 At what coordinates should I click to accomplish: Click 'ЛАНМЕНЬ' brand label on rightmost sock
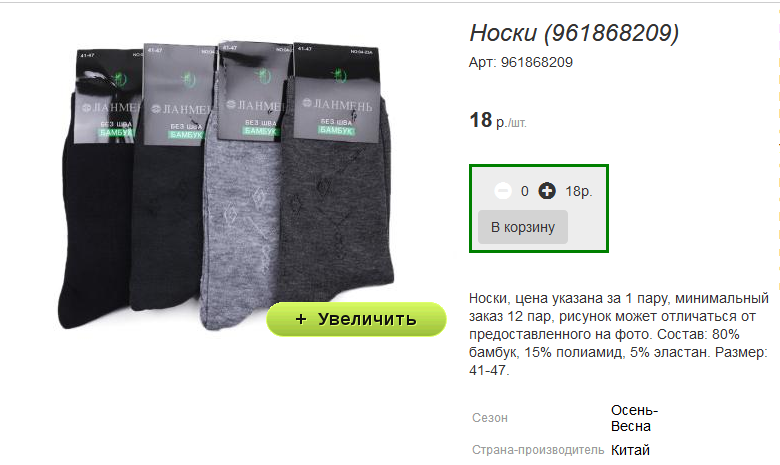[337, 104]
